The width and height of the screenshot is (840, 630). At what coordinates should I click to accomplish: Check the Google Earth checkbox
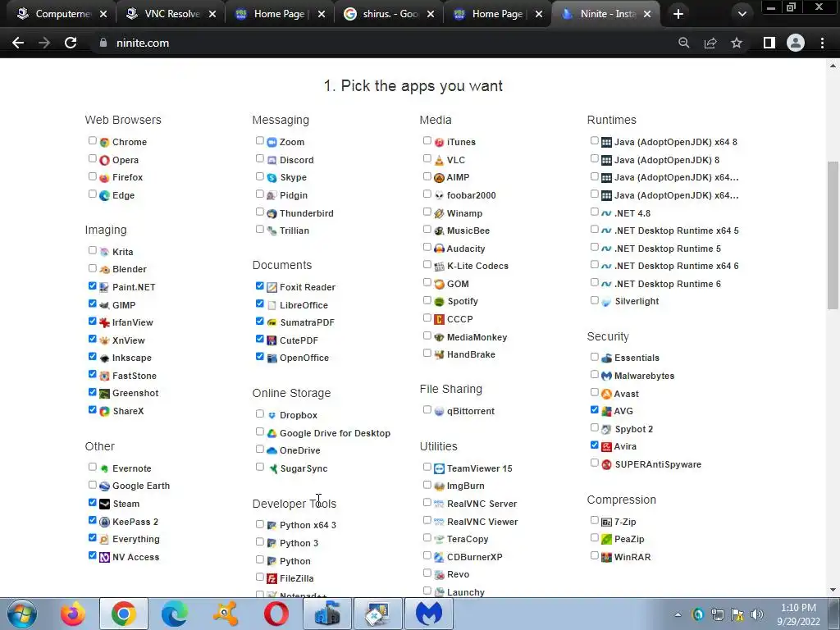[92, 485]
